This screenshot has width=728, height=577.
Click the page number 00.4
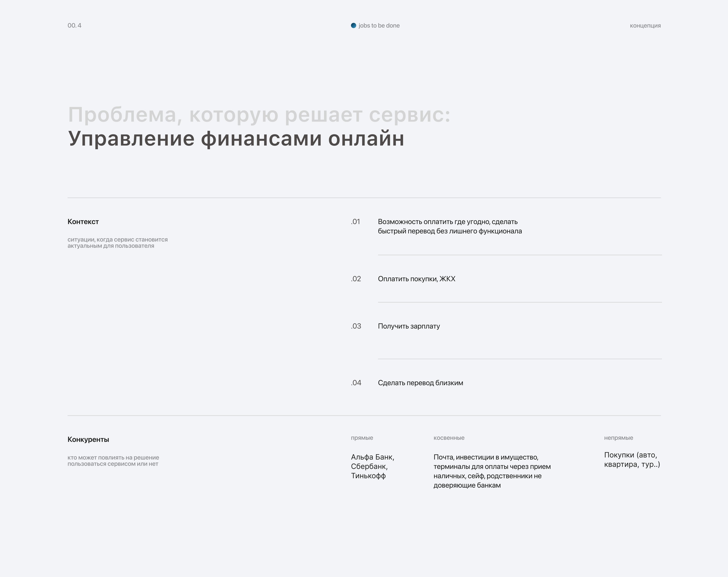[x=74, y=26]
